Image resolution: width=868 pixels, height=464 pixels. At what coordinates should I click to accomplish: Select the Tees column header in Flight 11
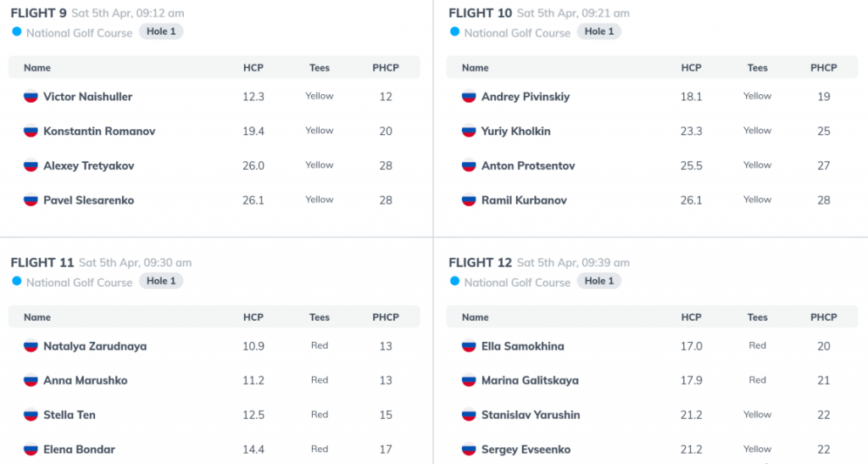pos(320,317)
